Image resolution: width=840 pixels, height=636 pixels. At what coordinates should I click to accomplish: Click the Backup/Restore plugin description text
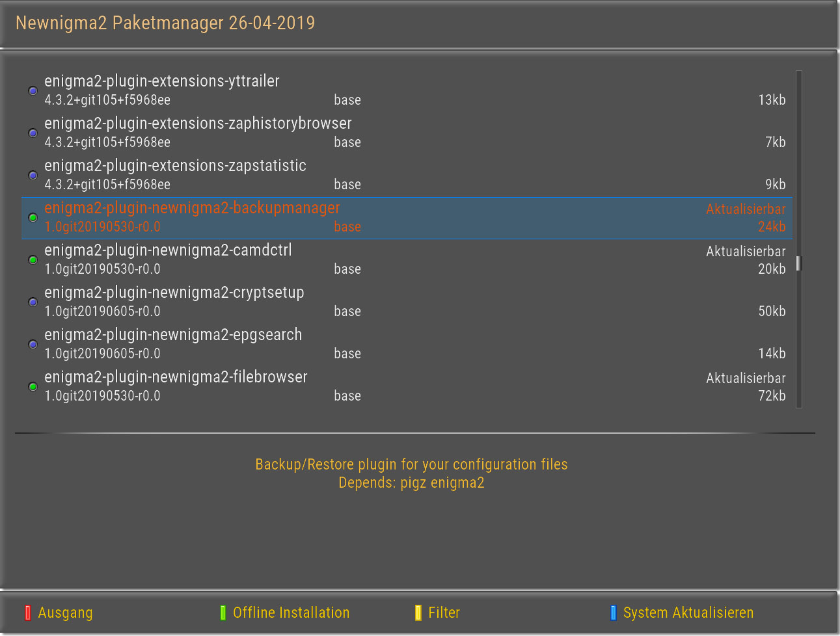pyautogui.click(x=411, y=464)
